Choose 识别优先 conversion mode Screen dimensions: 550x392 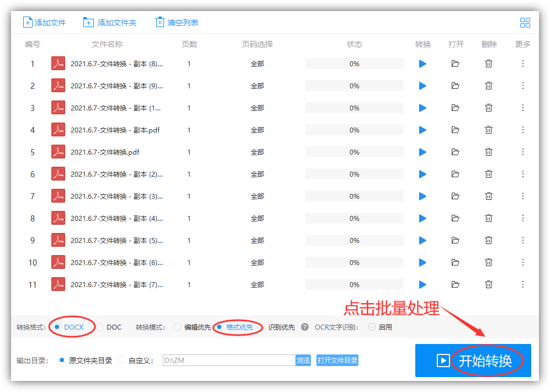[x=277, y=327]
